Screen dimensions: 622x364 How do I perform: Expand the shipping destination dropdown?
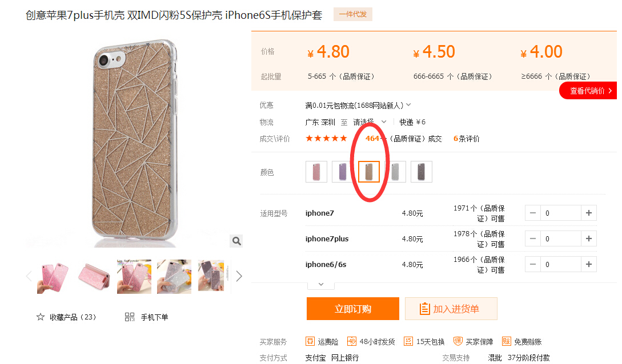click(384, 122)
